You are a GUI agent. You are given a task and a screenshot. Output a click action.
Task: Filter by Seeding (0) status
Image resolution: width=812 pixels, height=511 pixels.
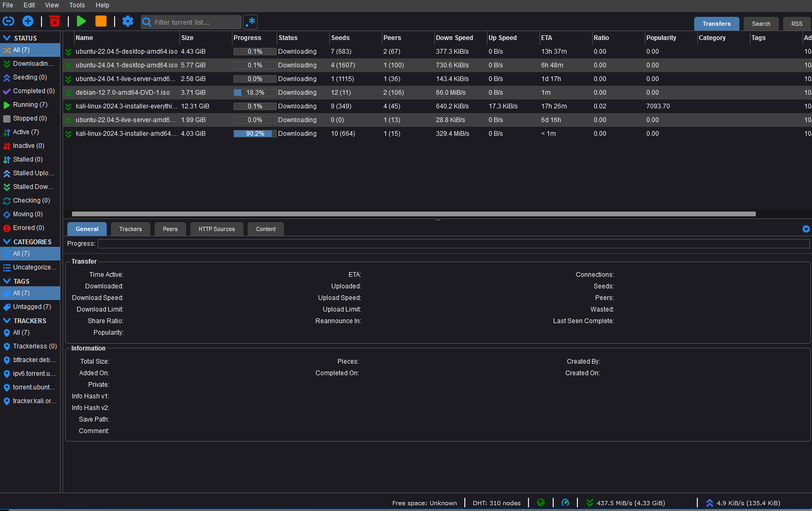click(x=30, y=77)
